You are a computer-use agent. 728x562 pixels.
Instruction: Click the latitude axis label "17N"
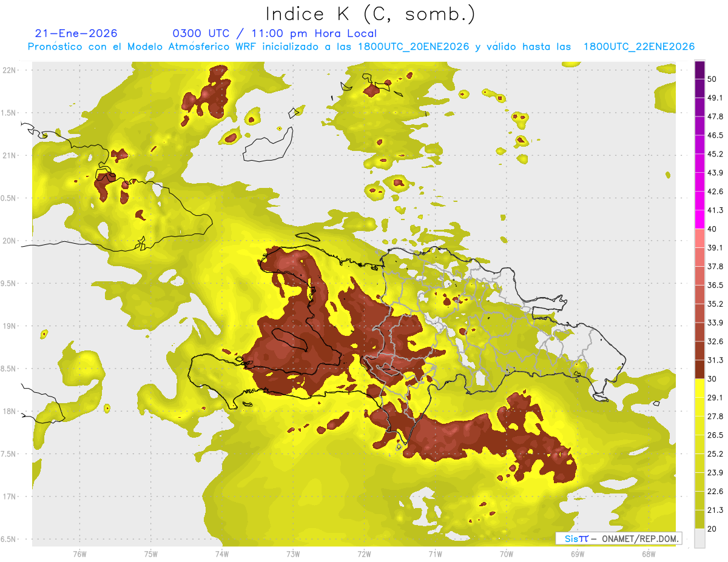(x=9, y=497)
